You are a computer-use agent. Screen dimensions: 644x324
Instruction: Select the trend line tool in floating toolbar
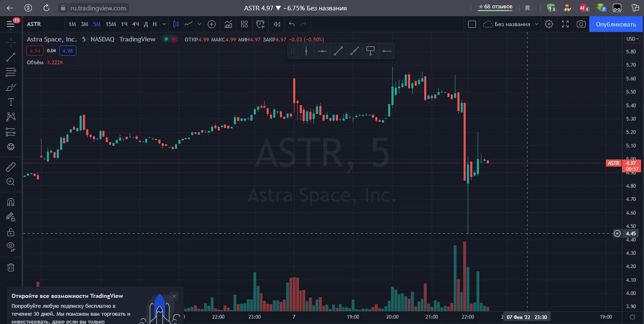(338, 51)
